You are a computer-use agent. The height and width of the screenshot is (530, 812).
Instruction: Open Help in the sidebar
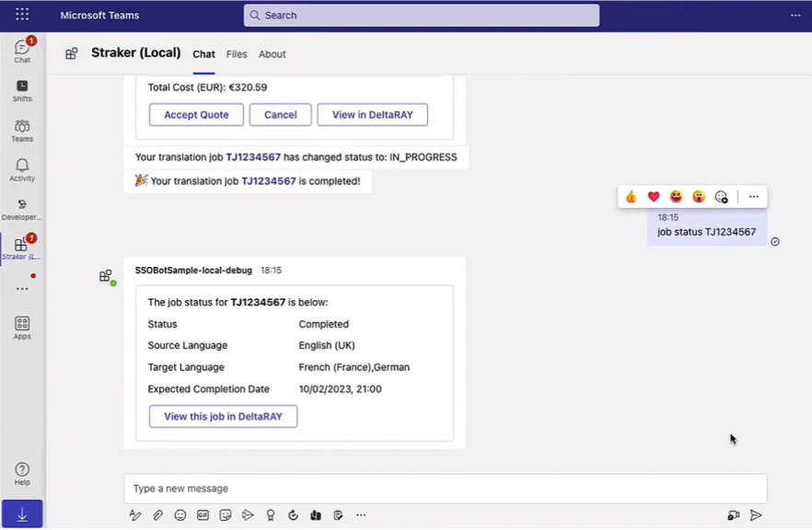point(22,474)
